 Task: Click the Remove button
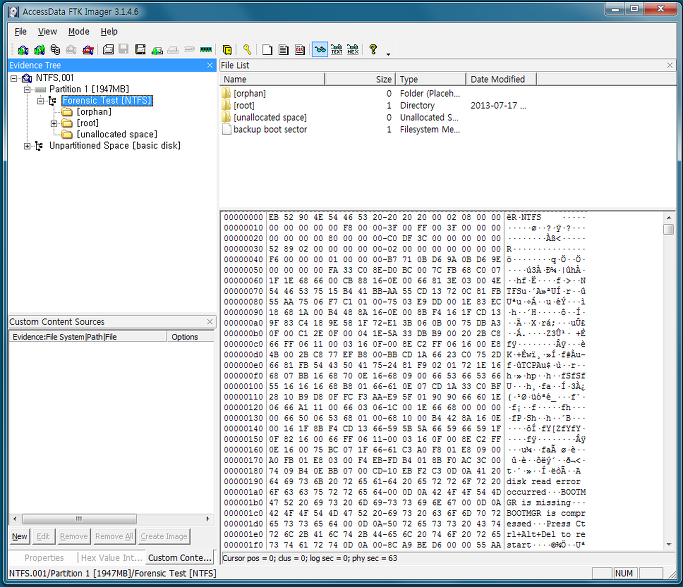tap(73, 536)
